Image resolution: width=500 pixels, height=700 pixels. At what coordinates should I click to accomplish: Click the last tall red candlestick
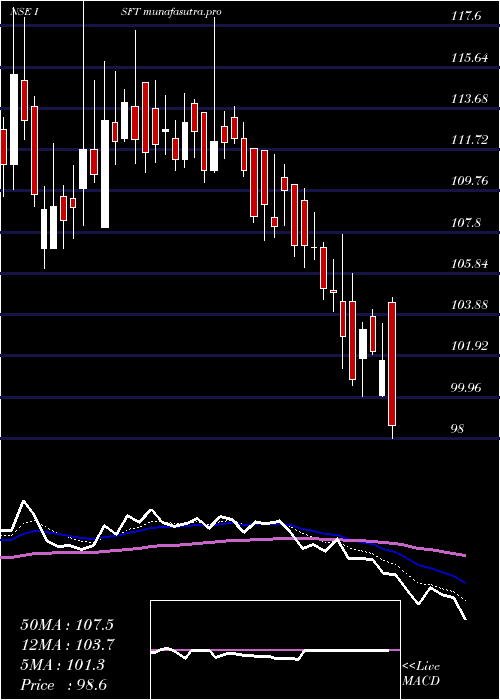[x=392, y=363]
